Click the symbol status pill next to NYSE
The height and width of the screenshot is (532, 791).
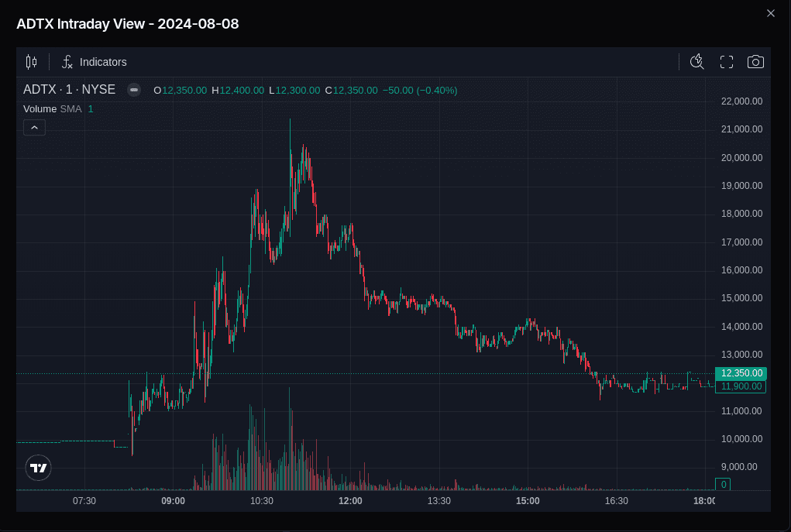[134, 90]
